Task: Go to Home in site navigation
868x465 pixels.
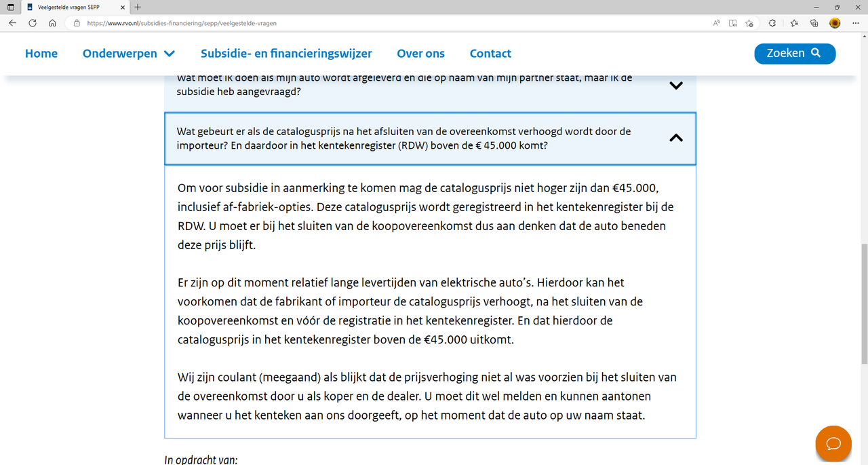Action: tap(41, 54)
